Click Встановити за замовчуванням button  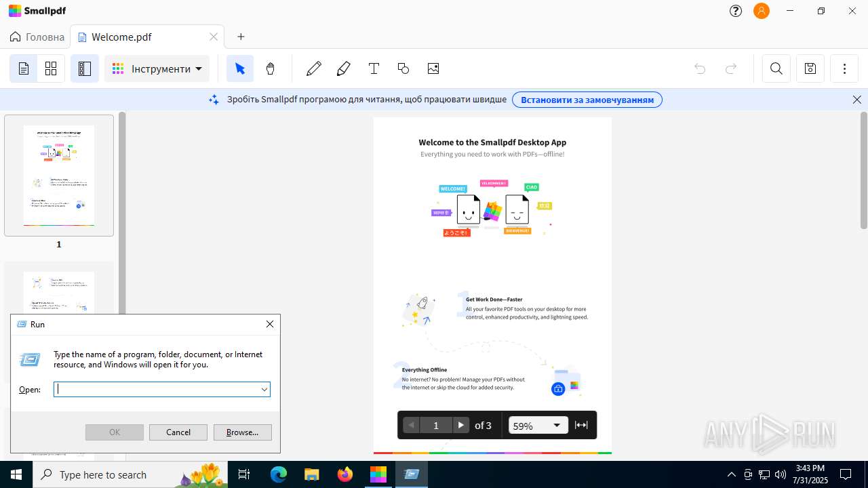coord(587,100)
